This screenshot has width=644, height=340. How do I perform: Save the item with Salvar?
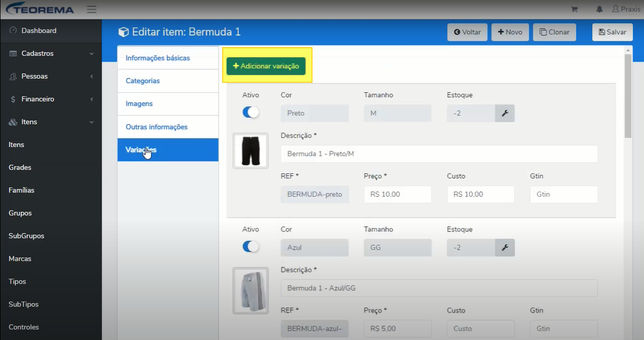[612, 32]
